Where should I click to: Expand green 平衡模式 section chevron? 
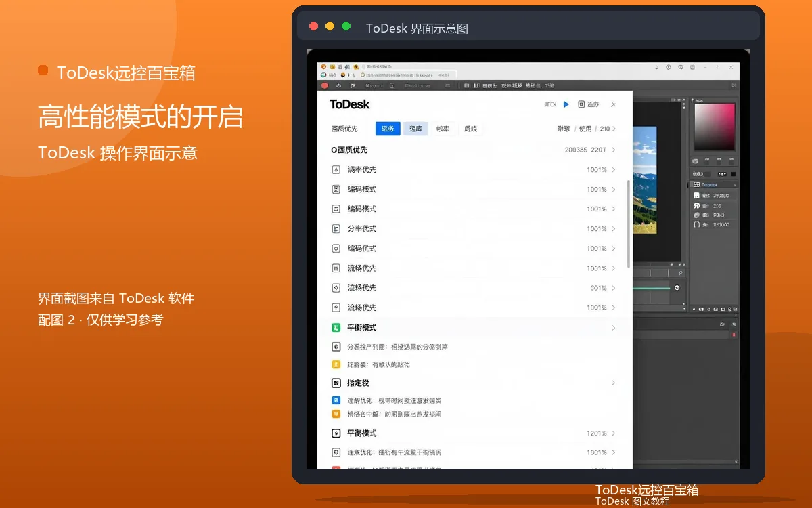tap(614, 328)
